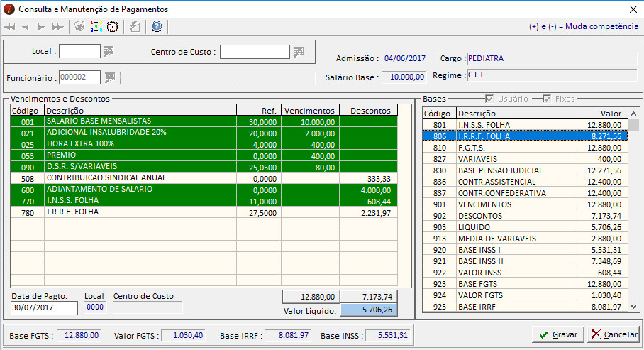Select the D.S.R. S/VARIAVEIS row
The height and width of the screenshot is (350, 644).
(204, 167)
